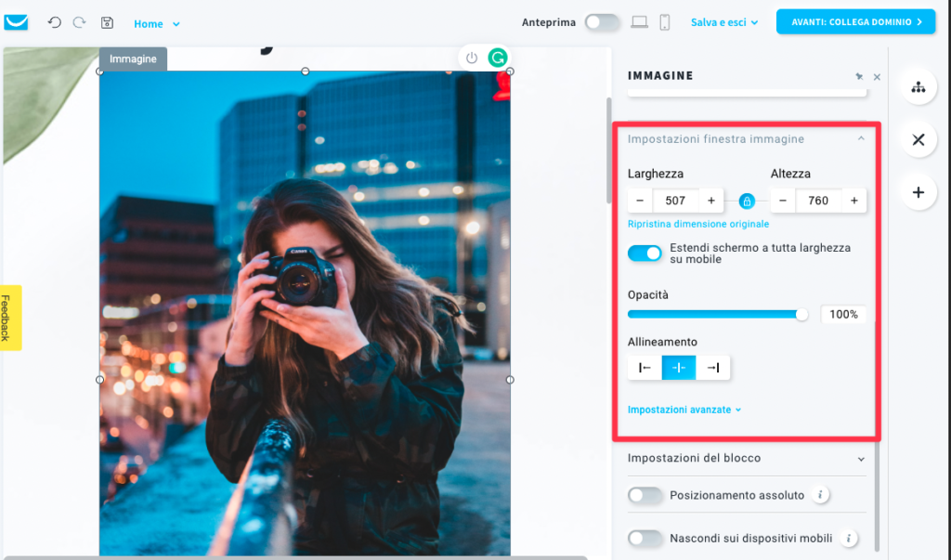The height and width of the screenshot is (560, 951).
Task: Open the Home page dropdown
Action: coord(156,23)
